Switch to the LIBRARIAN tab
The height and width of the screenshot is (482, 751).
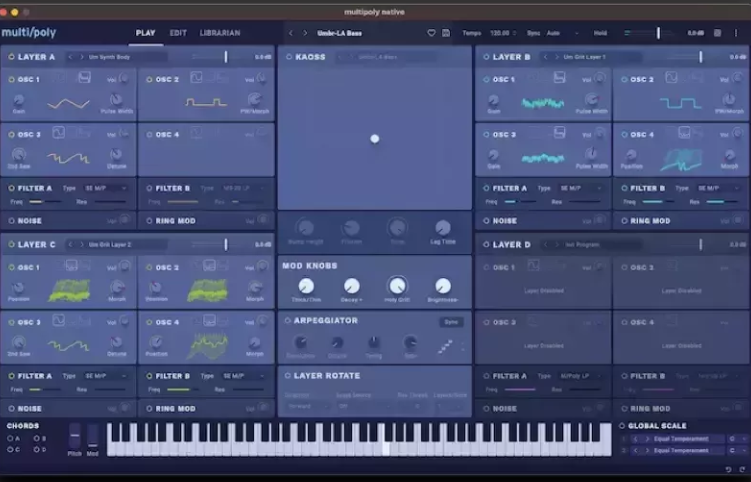(x=220, y=33)
